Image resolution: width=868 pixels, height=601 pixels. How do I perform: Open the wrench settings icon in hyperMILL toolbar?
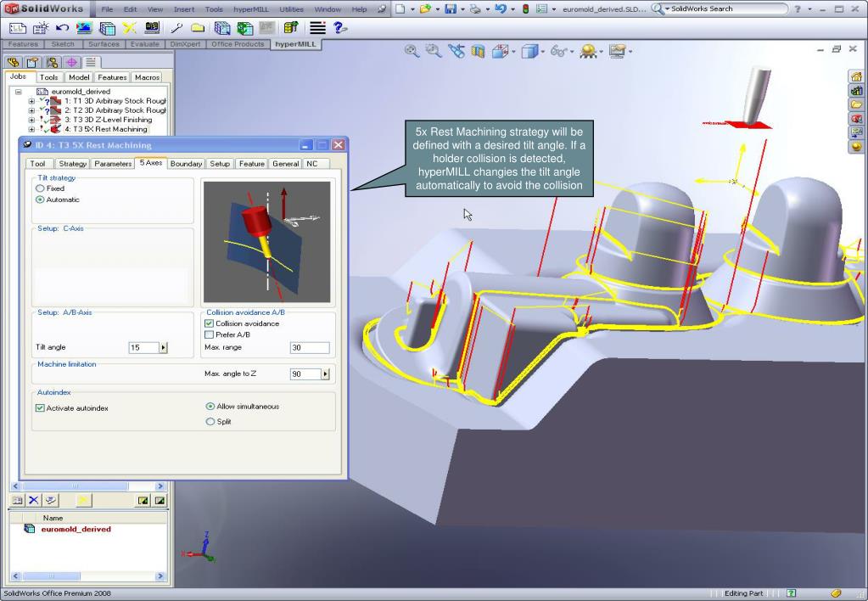(x=176, y=28)
